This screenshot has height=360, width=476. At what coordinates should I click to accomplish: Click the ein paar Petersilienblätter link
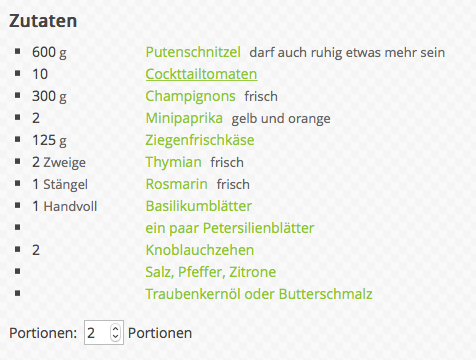pyautogui.click(x=230, y=228)
